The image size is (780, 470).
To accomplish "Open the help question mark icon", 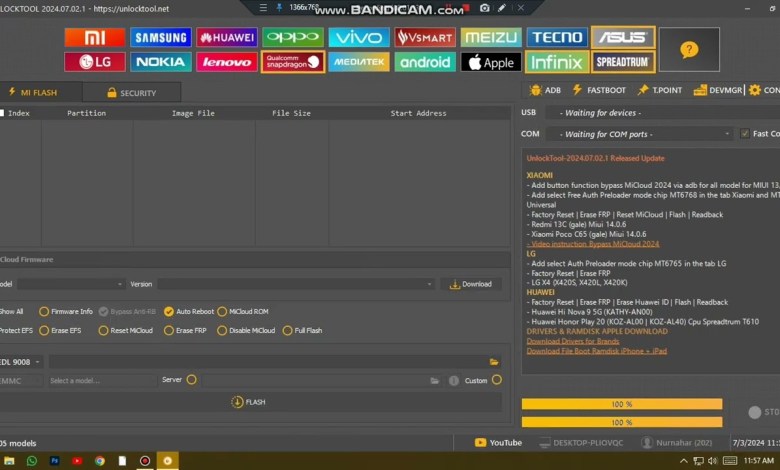I will 689,50.
